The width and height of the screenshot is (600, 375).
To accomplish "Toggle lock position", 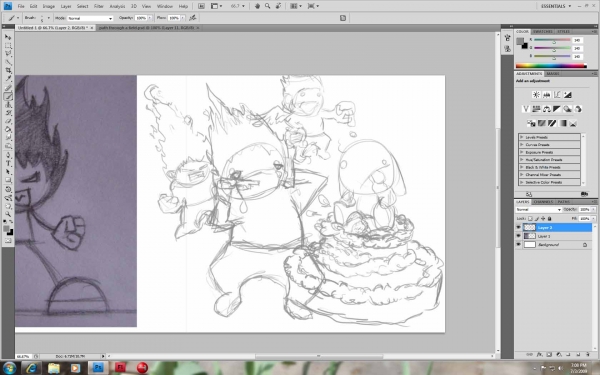I will pos(543,218).
